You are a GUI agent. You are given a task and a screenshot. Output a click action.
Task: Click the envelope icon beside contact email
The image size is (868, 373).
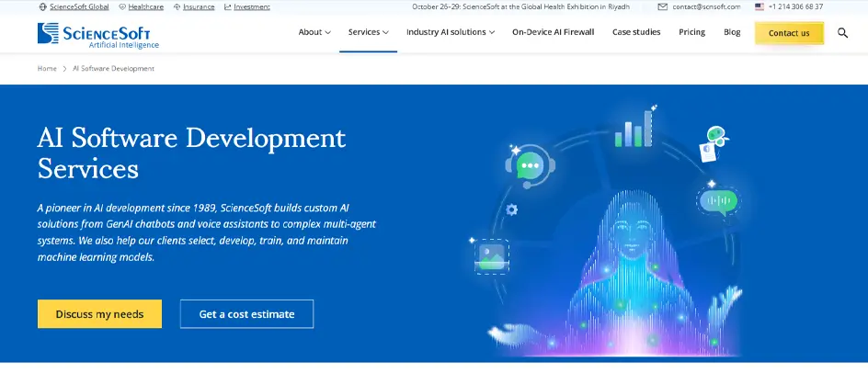(663, 7)
